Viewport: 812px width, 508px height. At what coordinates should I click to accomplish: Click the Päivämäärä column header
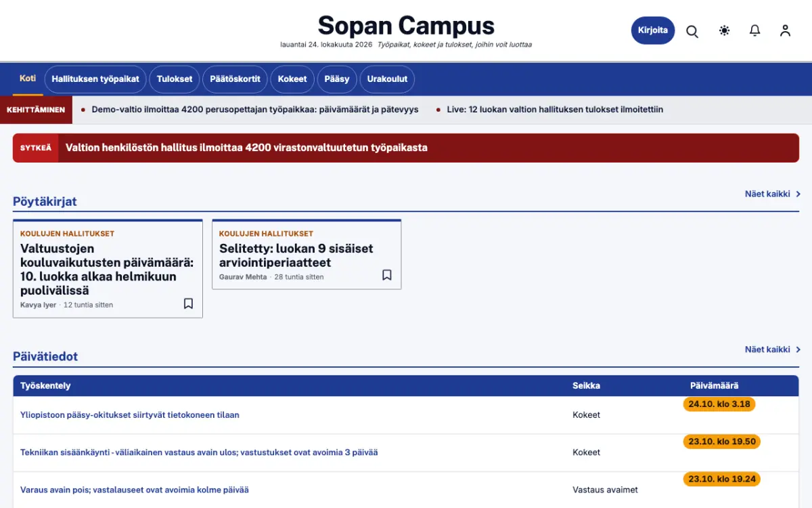click(x=714, y=386)
